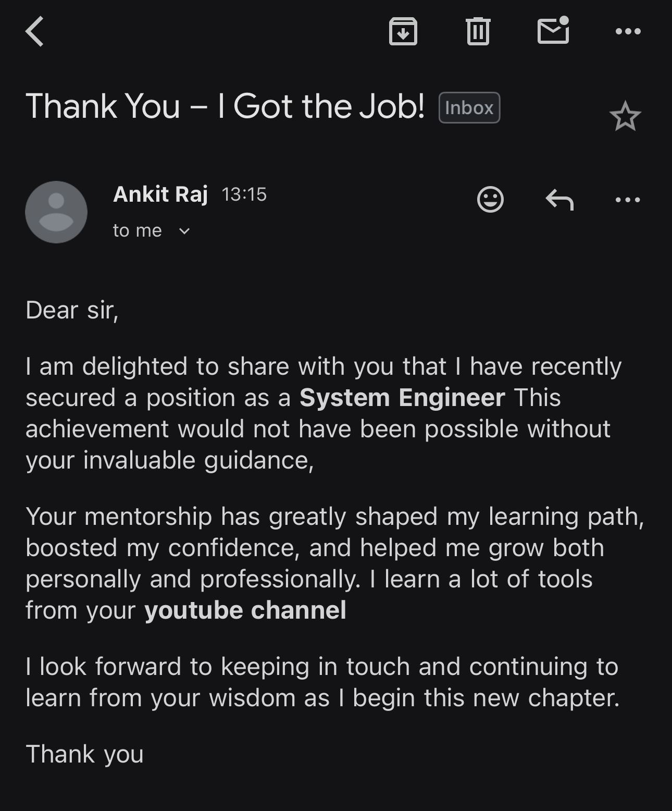Tap the 13:15 timestamp
Screen dimensions: 672x811
[244, 194]
